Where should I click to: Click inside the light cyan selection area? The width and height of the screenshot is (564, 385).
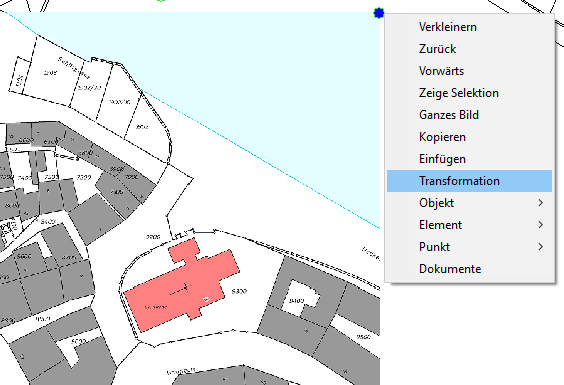pyautogui.click(x=288, y=72)
